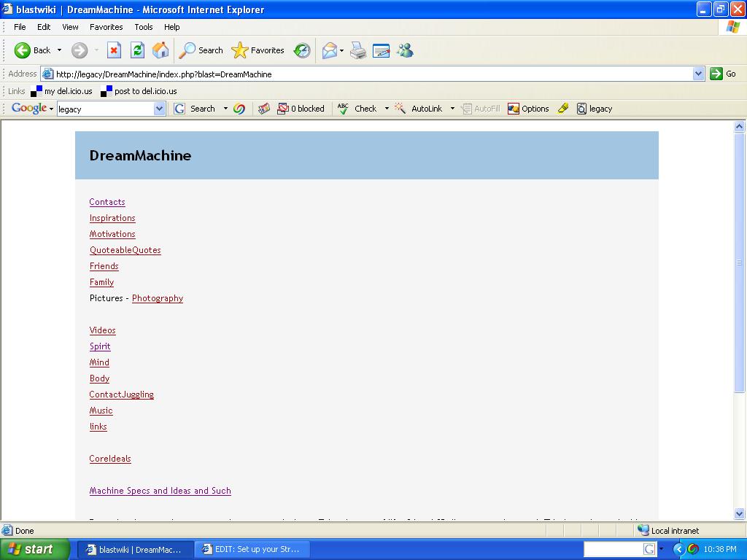
Task: Open the Inspirations link
Action: coord(112,218)
